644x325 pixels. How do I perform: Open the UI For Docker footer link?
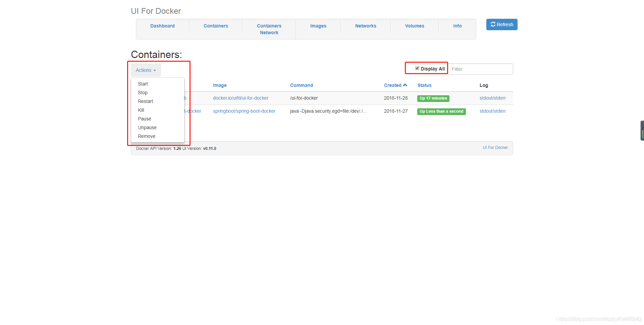tap(495, 148)
